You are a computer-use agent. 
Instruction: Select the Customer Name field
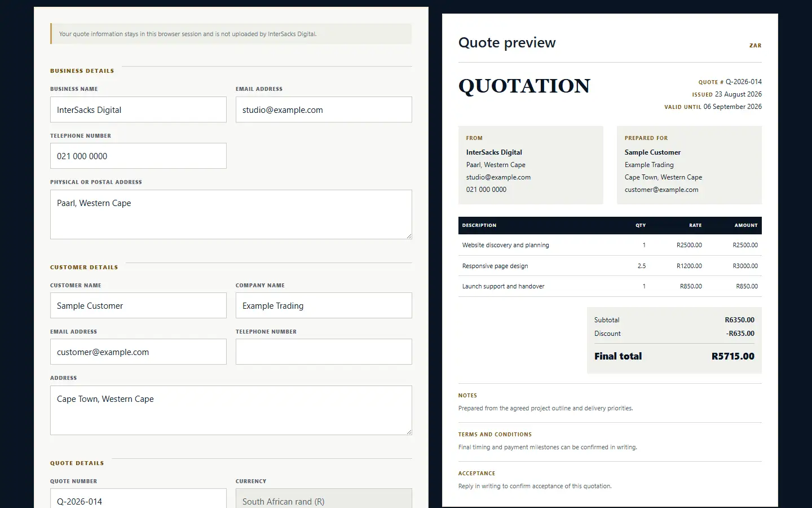138,305
